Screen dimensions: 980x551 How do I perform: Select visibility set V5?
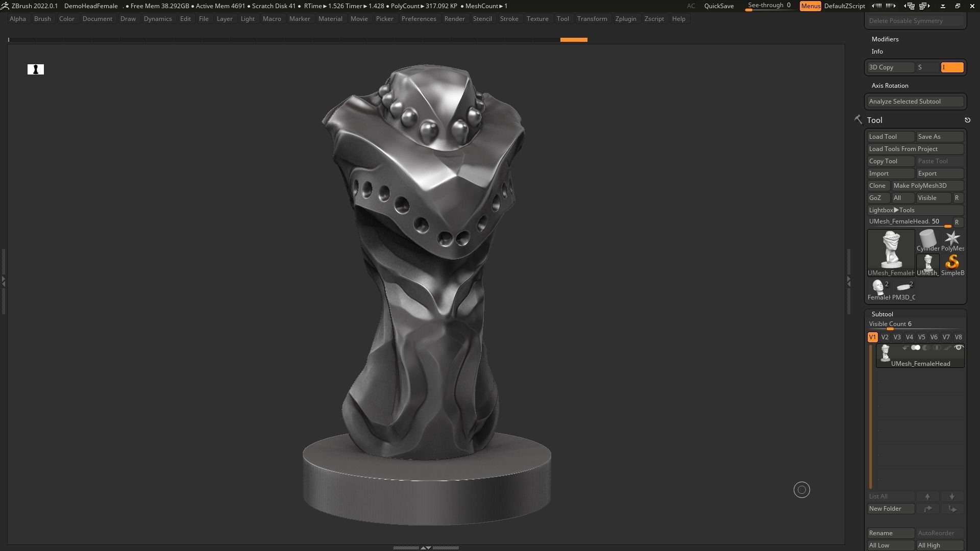tap(922, 337)
